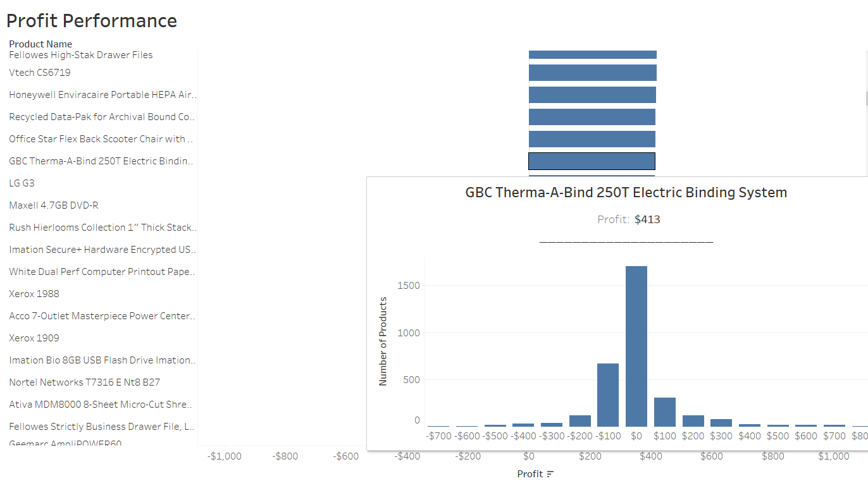Select GBC Therma-A-Bind 250T row label
The height and width of the screenshot is (488, 868).
click(101, 161)
